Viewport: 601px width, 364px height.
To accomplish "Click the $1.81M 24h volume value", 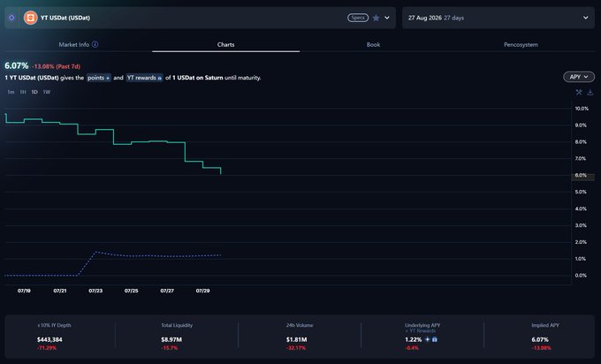I will (x=296, y=339).
